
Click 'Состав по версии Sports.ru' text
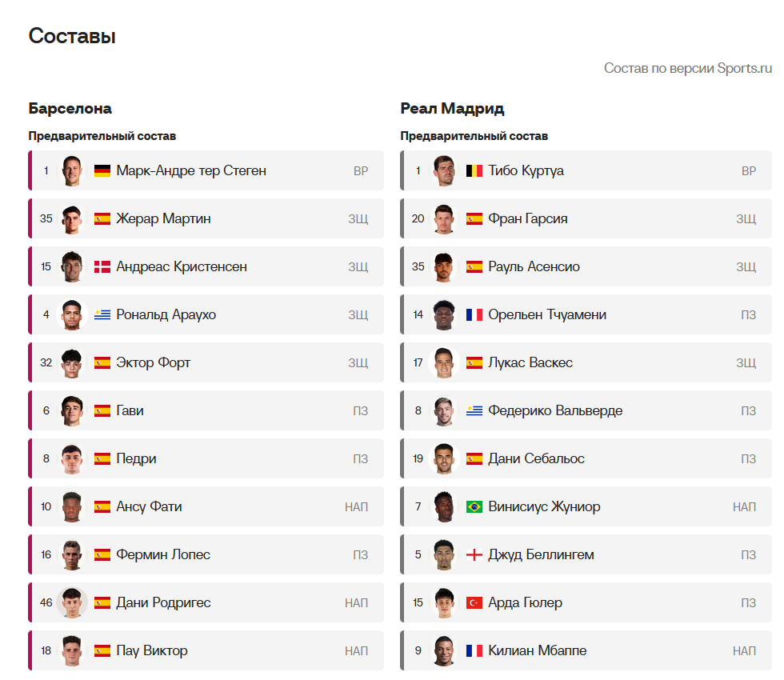coord(688,68)
